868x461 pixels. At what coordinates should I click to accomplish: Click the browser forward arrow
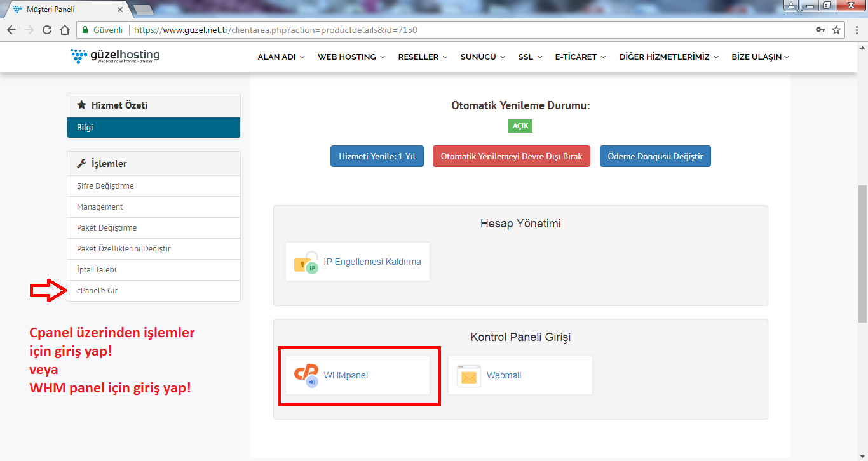pyautogui.click(x=29, y=30)
